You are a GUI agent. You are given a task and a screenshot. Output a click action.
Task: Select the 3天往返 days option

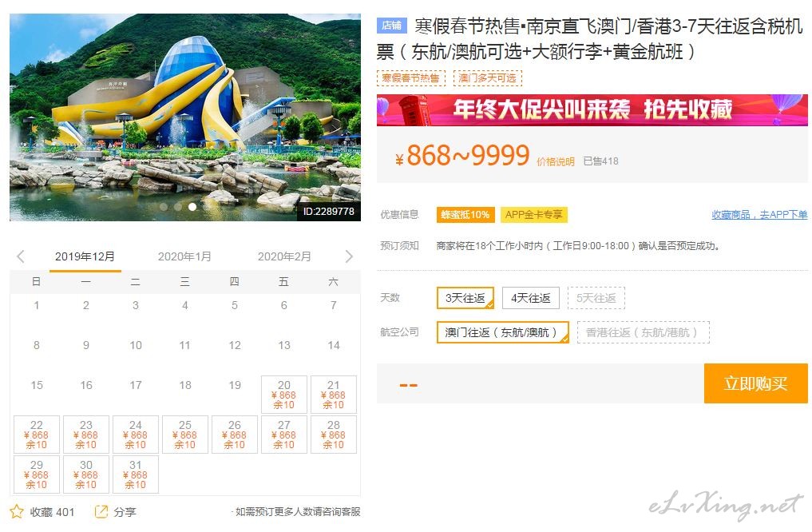465,298
